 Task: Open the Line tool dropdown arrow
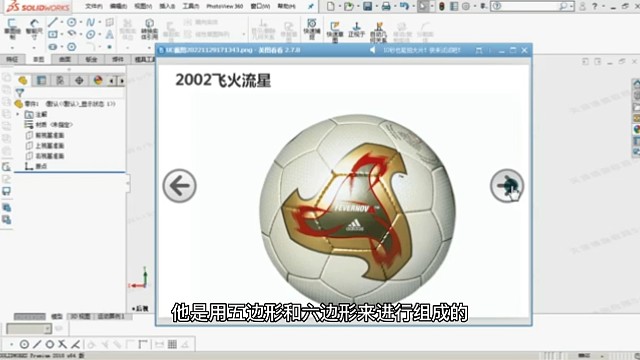coord(61,22)
